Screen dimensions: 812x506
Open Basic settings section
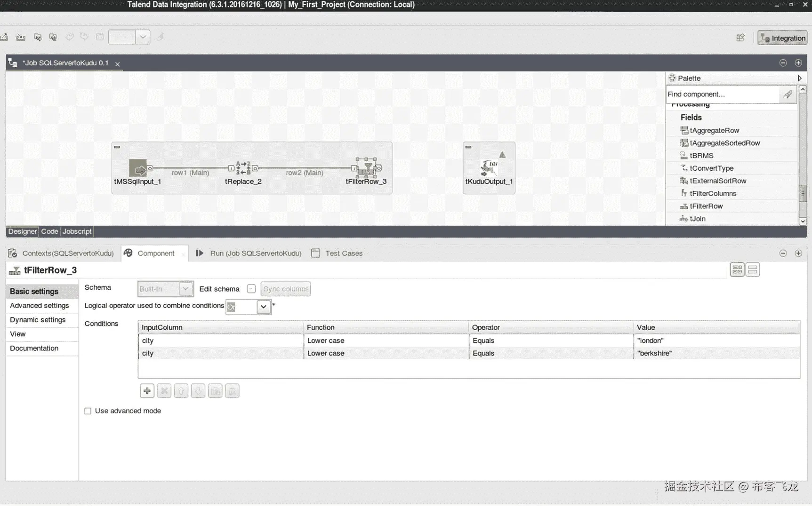tap(42, 292)
